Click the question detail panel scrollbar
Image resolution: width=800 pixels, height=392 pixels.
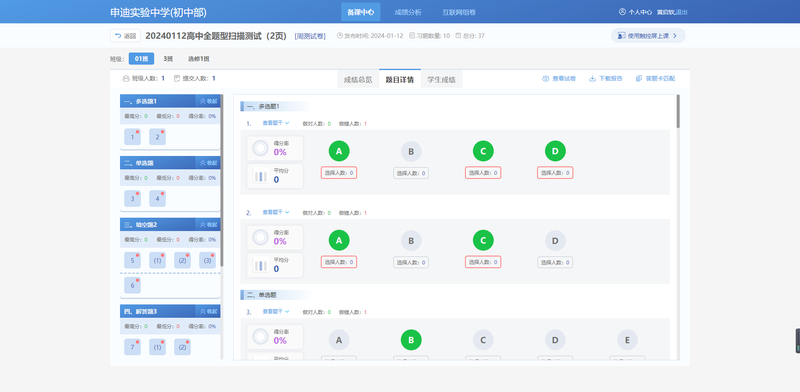(x=678, y=111)
